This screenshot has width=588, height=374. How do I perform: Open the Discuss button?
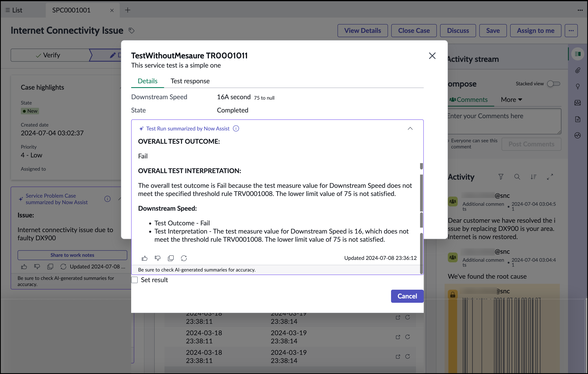pos(458,30)
